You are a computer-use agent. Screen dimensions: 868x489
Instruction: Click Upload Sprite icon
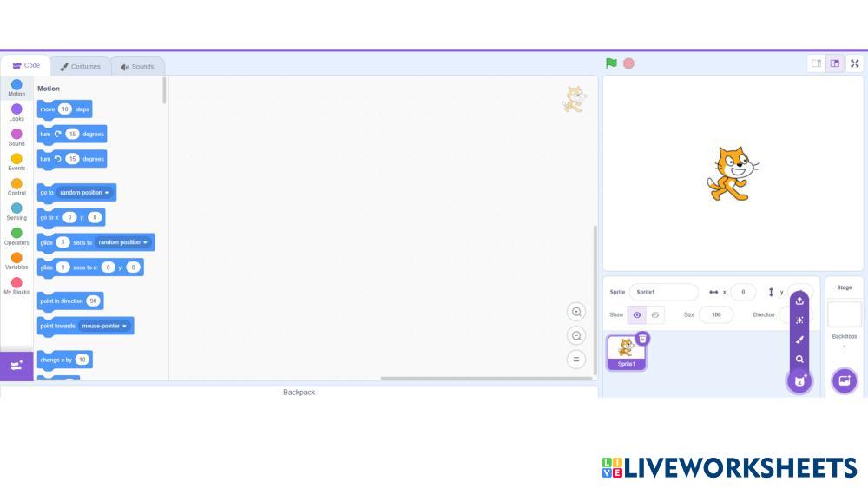coord(799,301)
